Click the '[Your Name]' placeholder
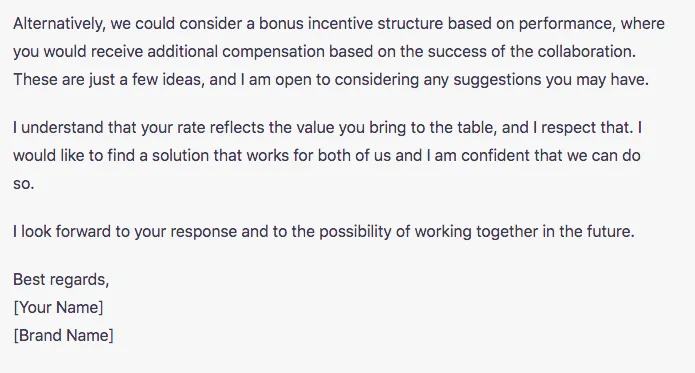Viewport: 695px width, 373px height. (x=58, y=307)
